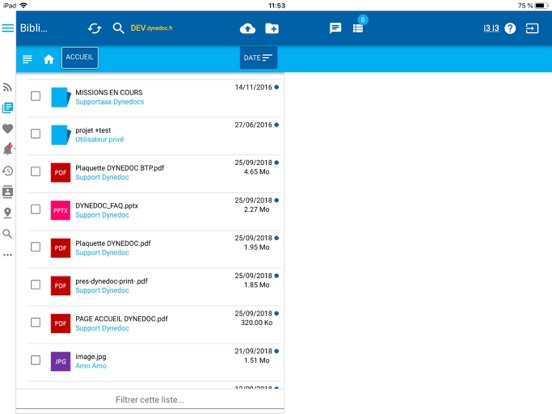Check the projet +test checkbox
This screenshot has width=552, height=414.
point(36,134)
